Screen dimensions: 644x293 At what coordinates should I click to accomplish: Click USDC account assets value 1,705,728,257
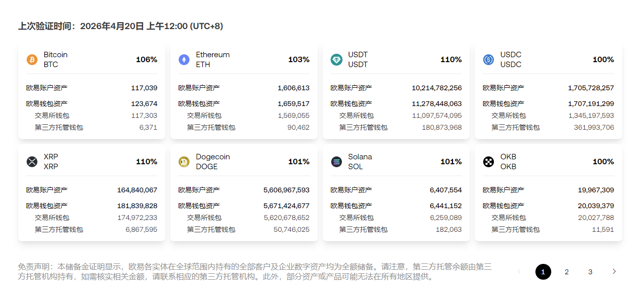[591, 88]
